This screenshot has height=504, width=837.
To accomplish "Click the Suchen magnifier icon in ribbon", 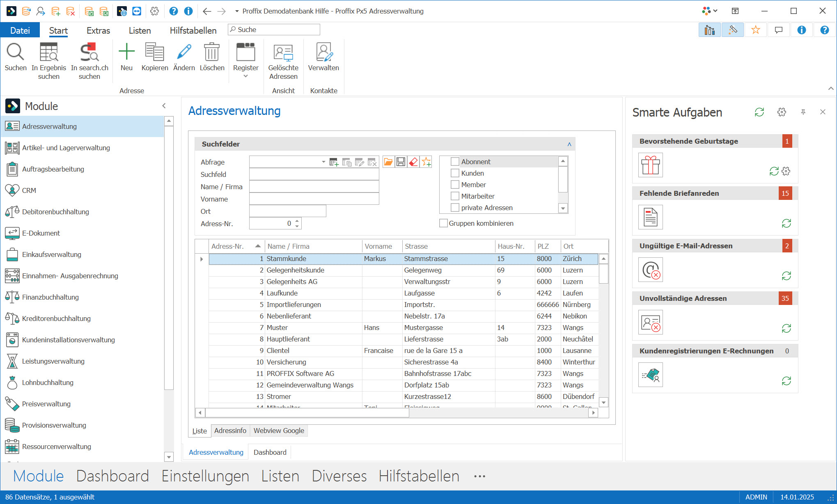I will coord(15,52).
